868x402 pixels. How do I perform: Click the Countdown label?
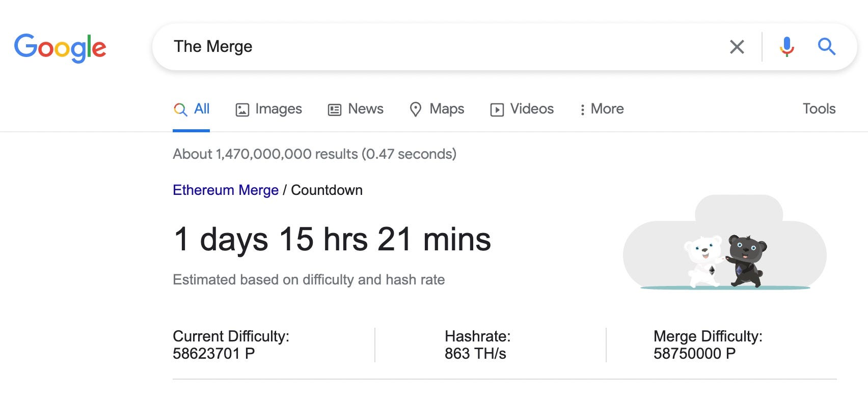coord(326,190)
